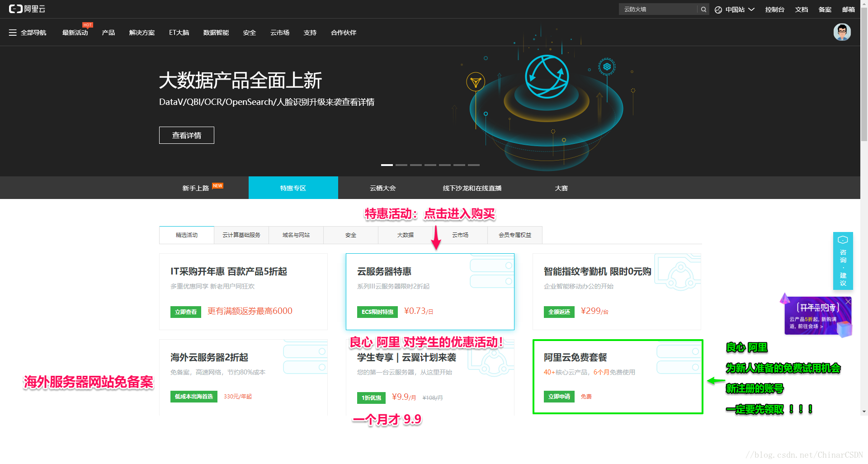Switch to 云栖大会 tab
This screenshot has width=868, height=464.
click(383, 188)
